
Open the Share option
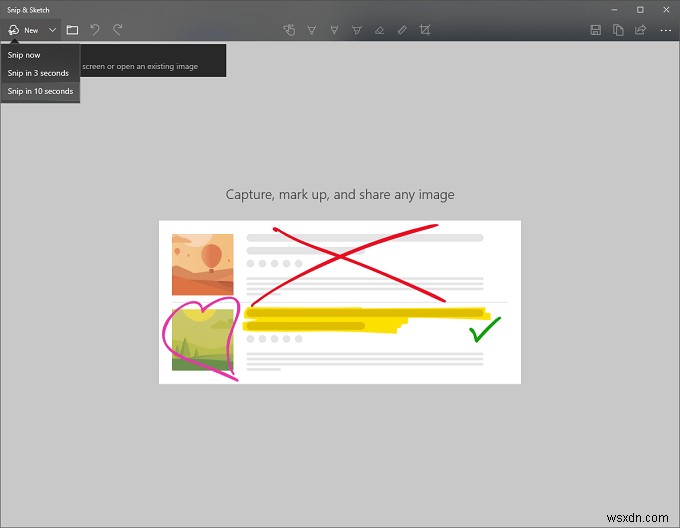(x=641, y=30)
